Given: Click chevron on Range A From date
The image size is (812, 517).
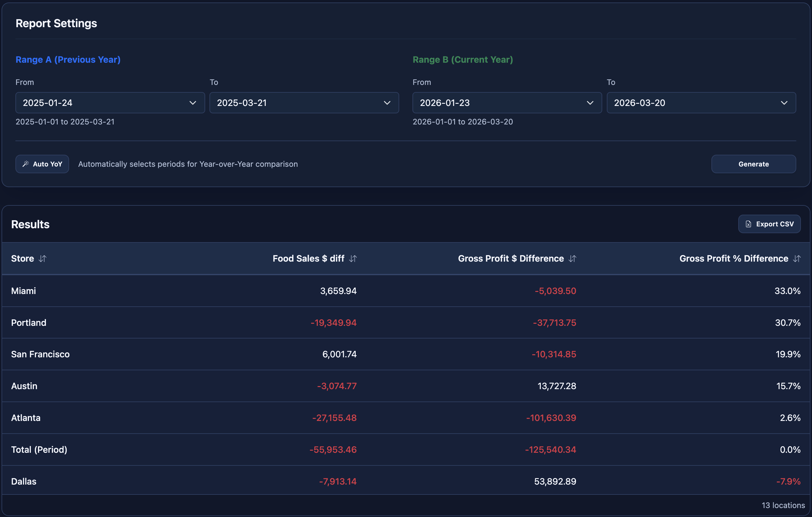Looking at the screenshot, I should pyautogui.click(x=193, y=103).
